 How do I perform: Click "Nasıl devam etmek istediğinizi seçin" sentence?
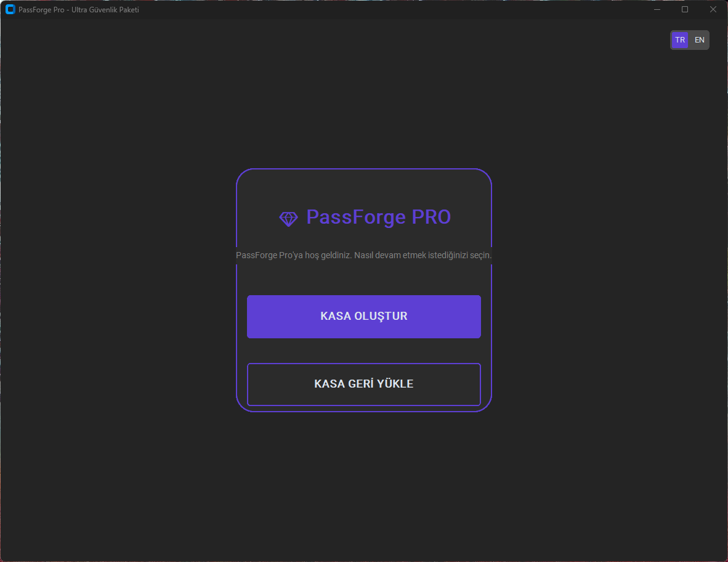click(423, 255)
